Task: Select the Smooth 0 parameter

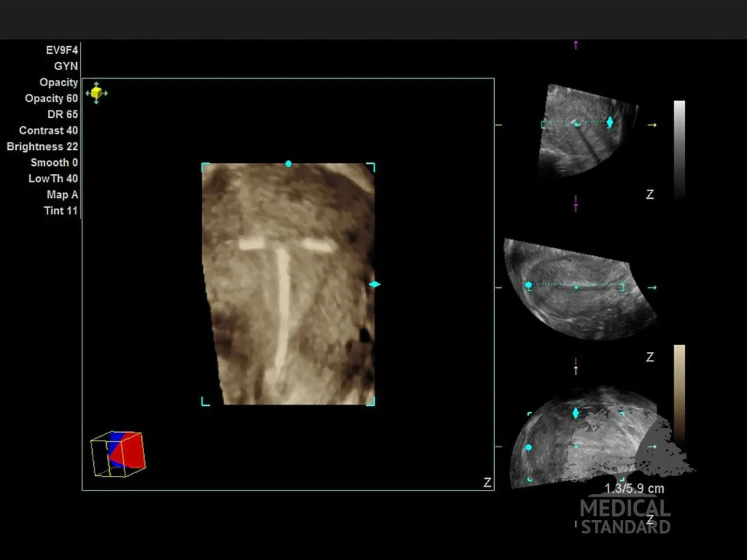Action: click(54, 163)
